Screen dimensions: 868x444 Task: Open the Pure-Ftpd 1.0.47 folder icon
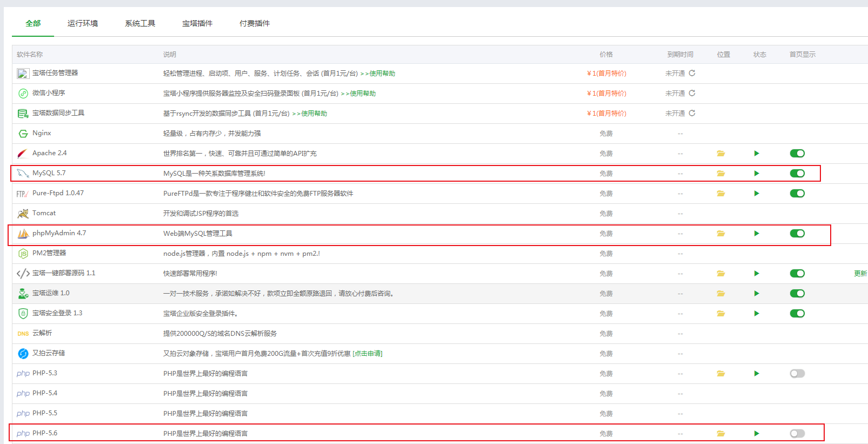pos(721,194)
